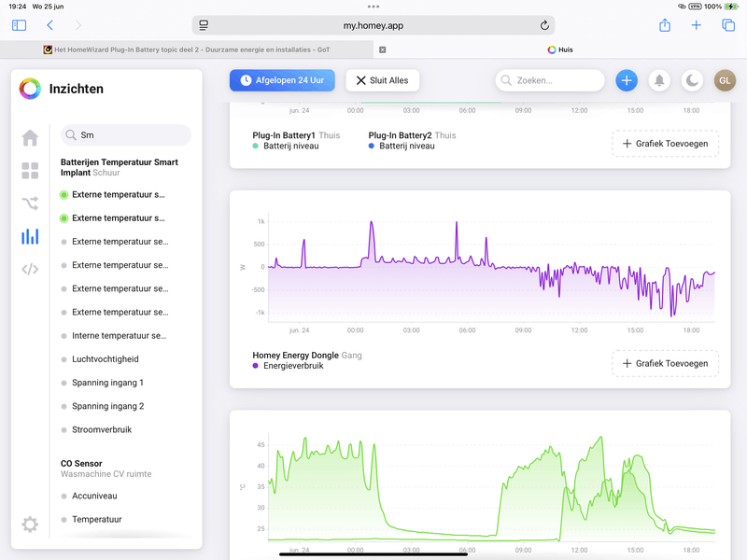Image resolution: width=747 pixels, height=560 pixels.
Task: Open the Devices grid section
Action: tap(30, 171)
